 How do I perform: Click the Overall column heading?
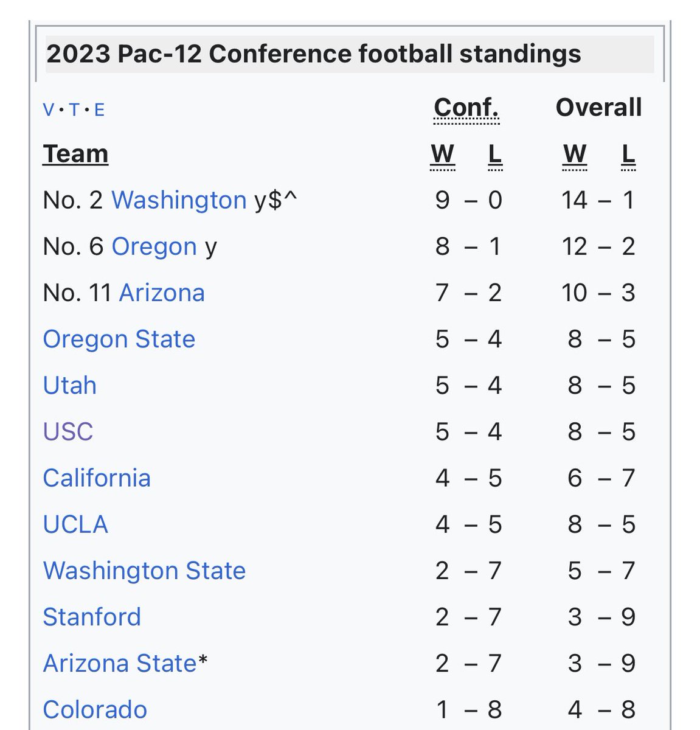(599, 107)
